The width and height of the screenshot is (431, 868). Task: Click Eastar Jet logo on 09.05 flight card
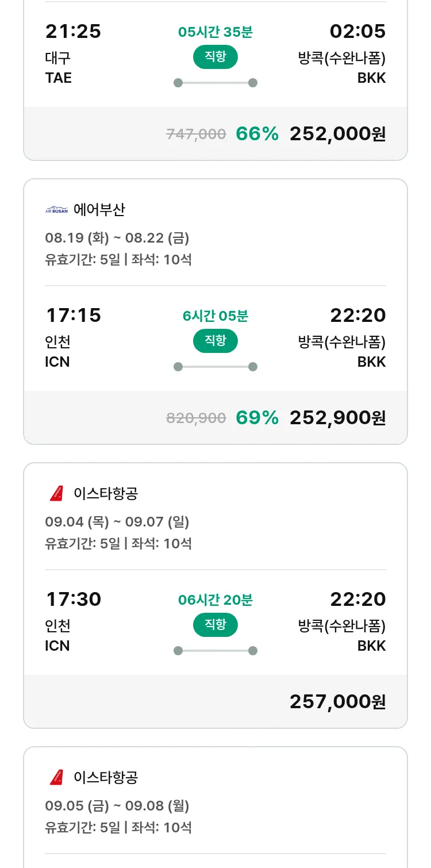[x=56, y=778]
